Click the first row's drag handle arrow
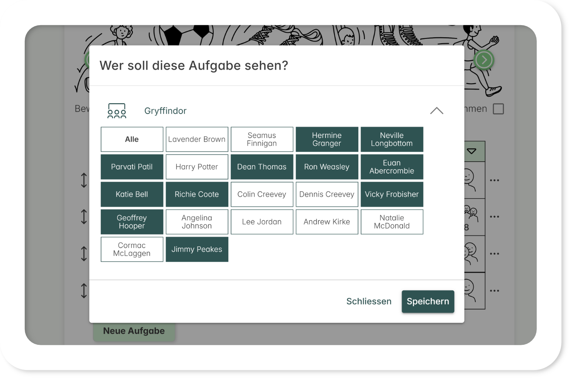The width and height of the screenshot is (580, 392). pyautogui.click(x=84, y=180)
